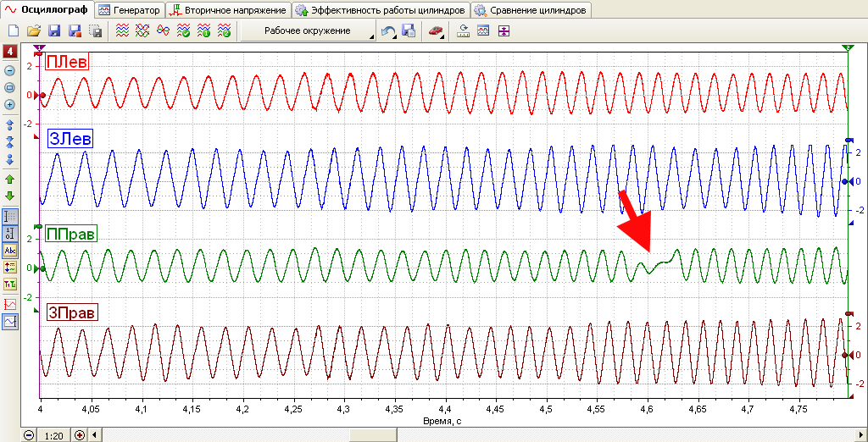Toggle the channel ordering arrows button
The width and height of the screenshot is (868, 442).
click(10, 268)
